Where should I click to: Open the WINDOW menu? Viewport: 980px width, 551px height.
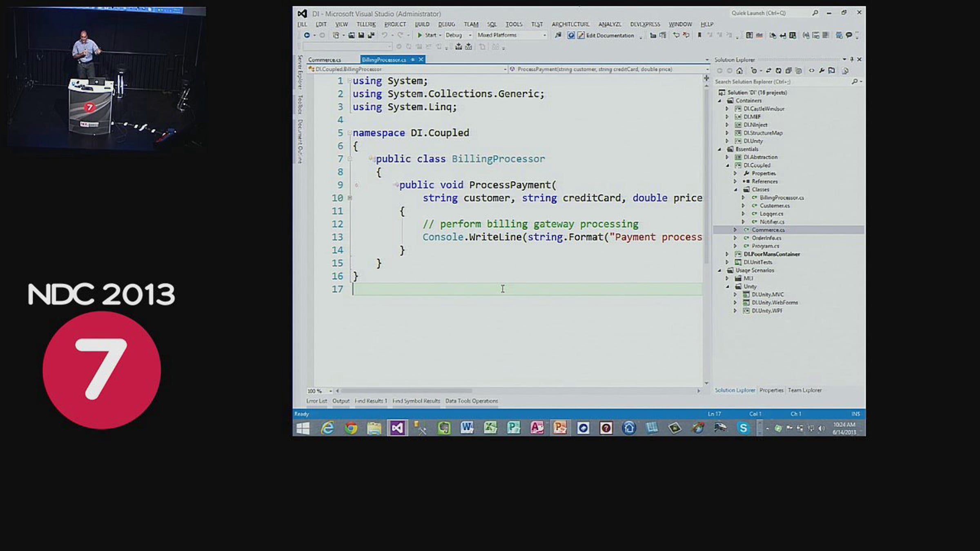click(x=680, y=24)
